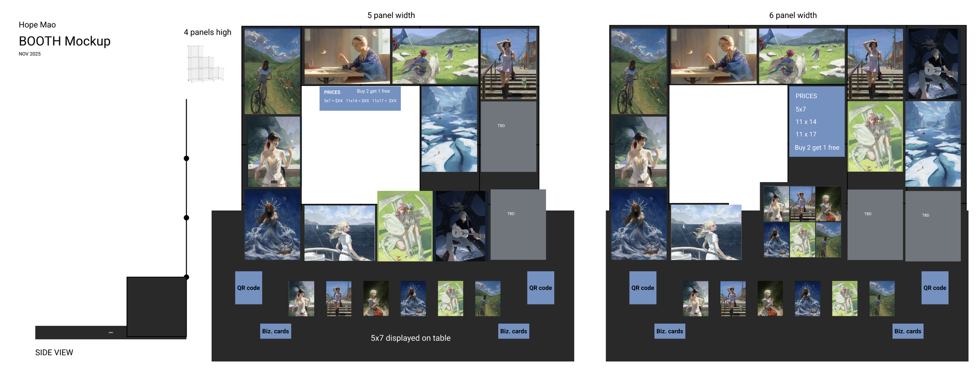Viewport: 980px width, 370px height.
Task: Select right Biz. cards block, 5 panel layout
Action: [514, 331]
